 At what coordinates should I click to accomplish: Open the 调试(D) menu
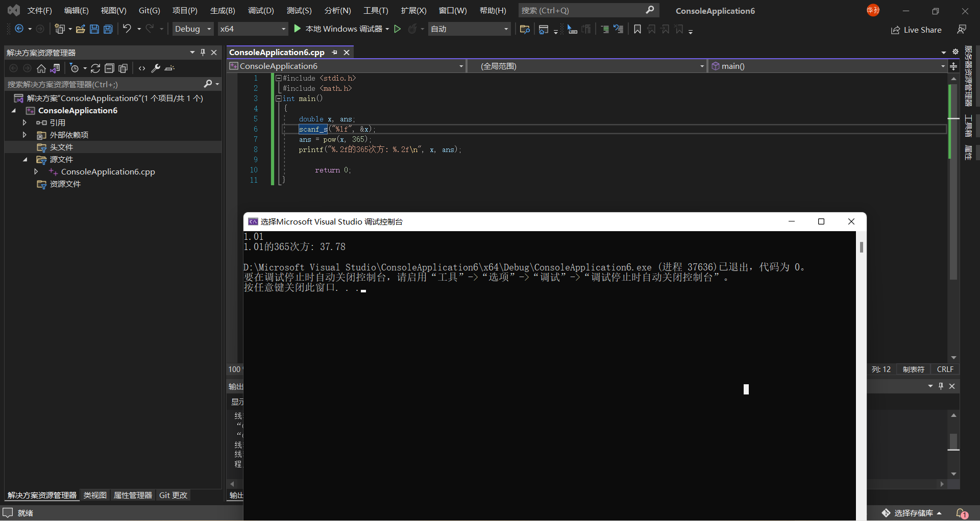(261, 11)
